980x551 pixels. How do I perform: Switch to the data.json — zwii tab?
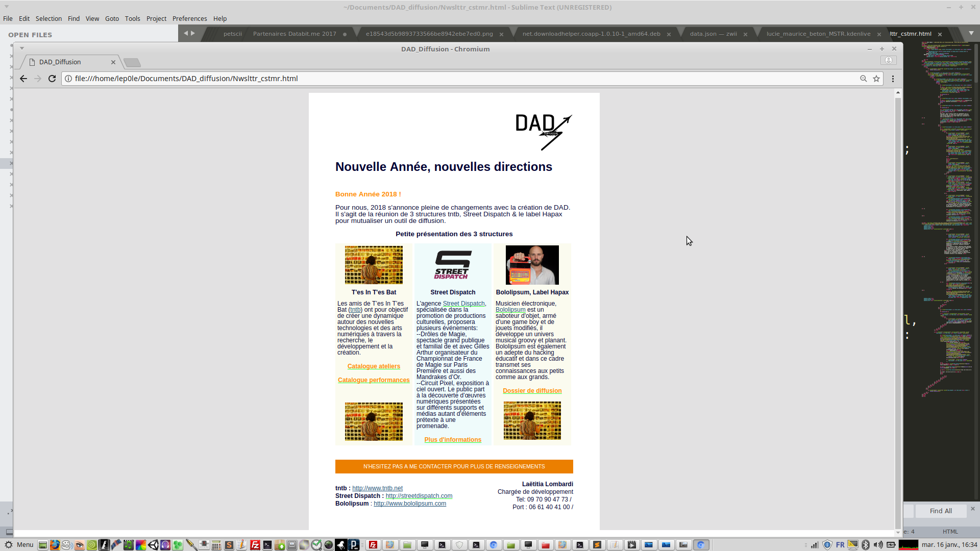click(713, 34)
